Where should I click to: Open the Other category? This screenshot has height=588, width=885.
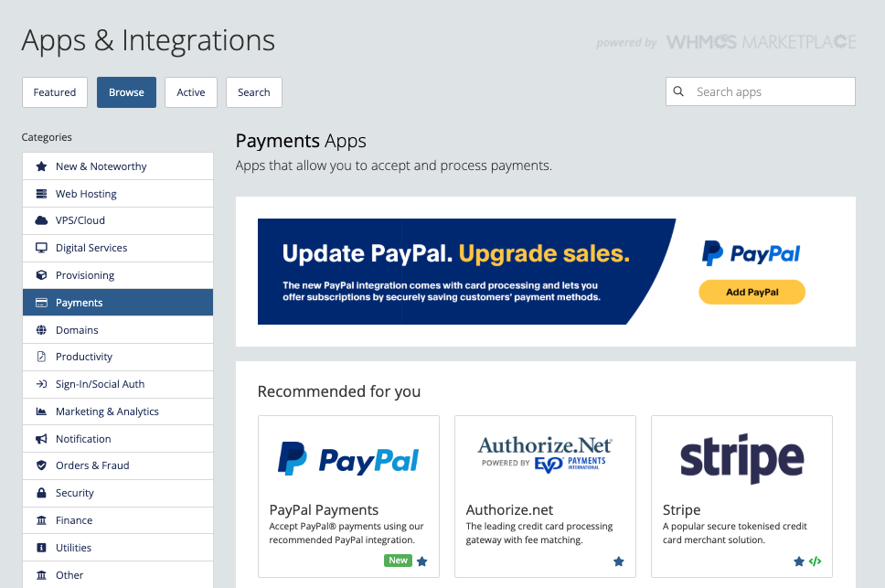pyautogui.click(x=118, y=575)
